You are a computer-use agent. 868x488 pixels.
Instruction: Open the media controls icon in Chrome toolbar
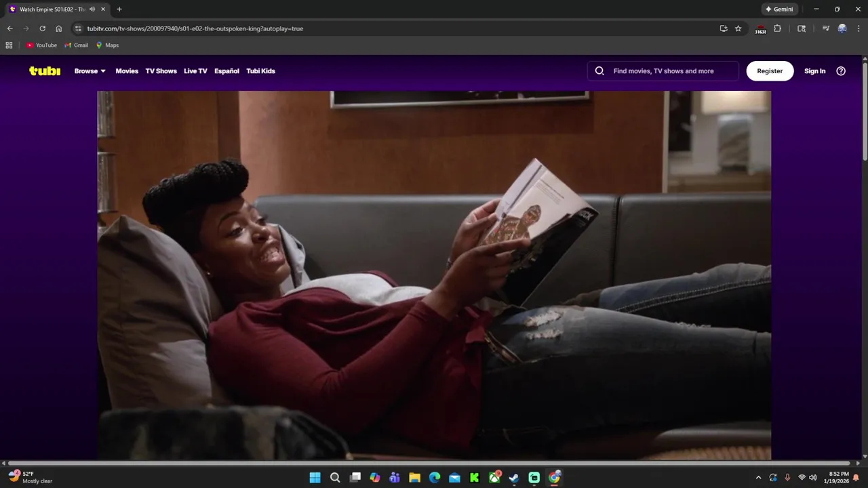click(x=825, y=28)
